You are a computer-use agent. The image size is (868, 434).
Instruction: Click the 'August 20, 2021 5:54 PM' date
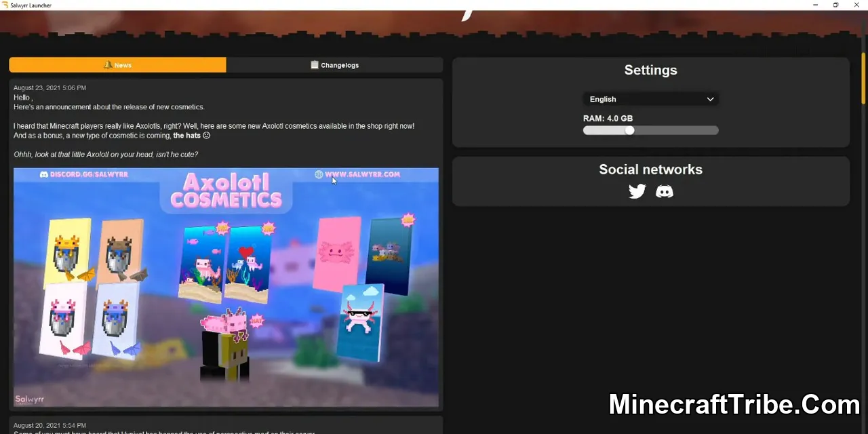(x=50, y=426)
